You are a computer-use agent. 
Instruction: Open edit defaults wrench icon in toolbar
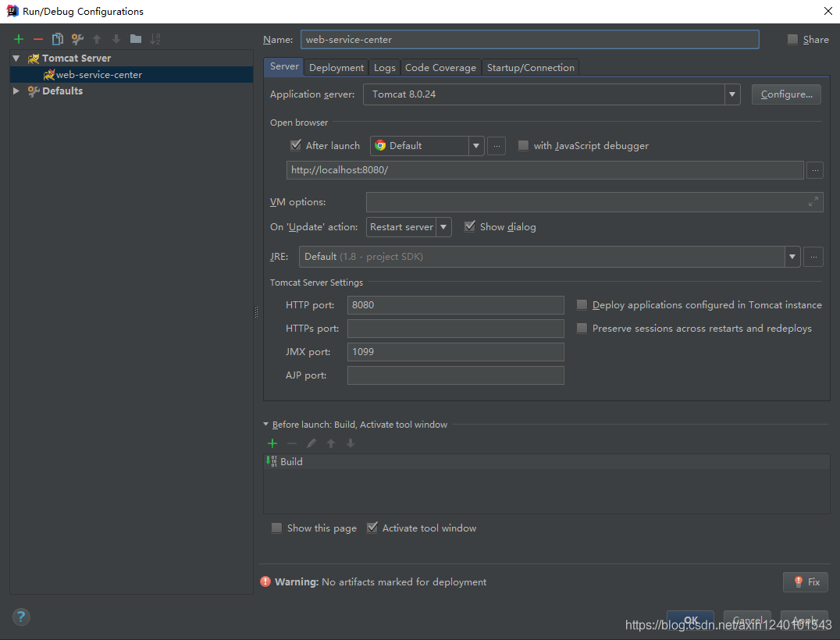[77, 39]
